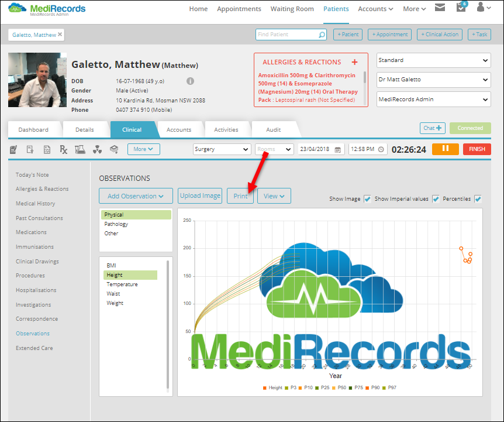Expand the Add Observation dropdown
Image resolution: width=504 pixels, height=422 pixels.
(136, 196)
